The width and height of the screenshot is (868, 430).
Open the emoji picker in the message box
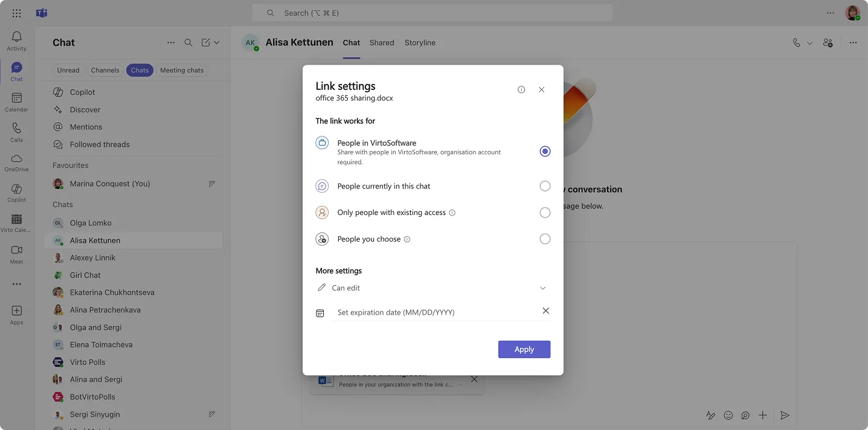point(728,415)
